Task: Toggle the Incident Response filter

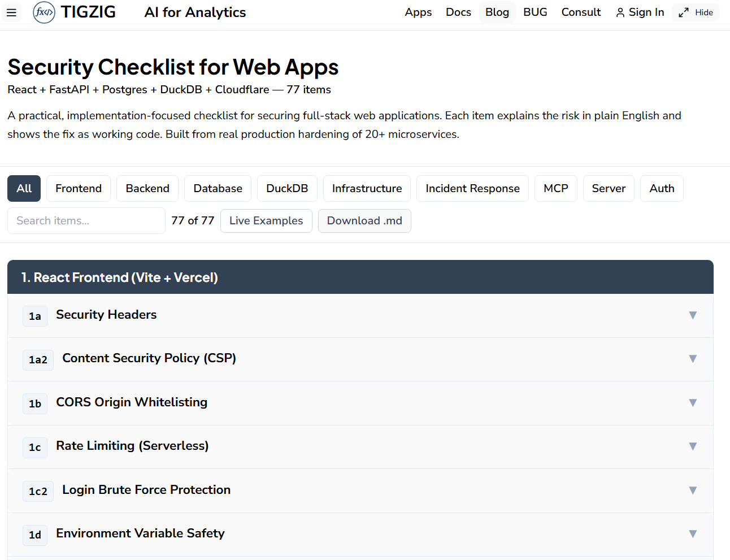Action: pos(472,188)
